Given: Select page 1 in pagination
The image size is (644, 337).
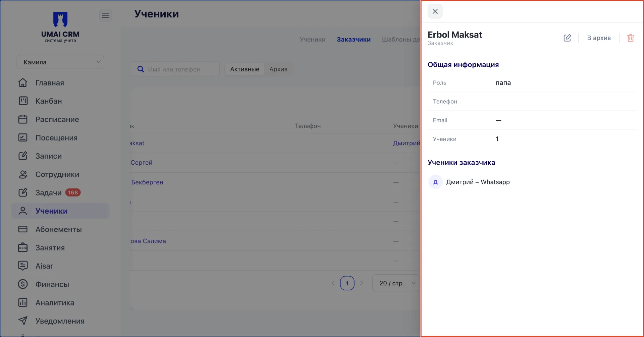Looking at the screenshot, I should tap(347, 283).
